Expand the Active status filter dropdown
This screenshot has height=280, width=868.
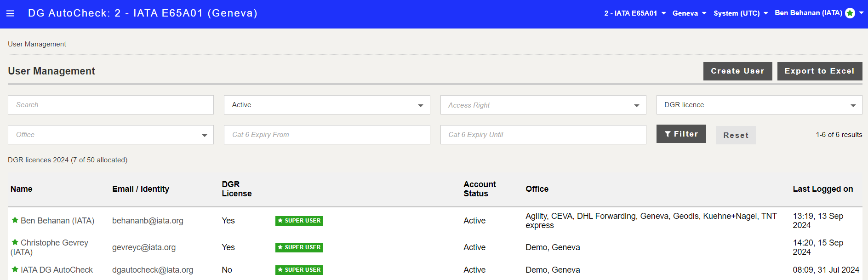point(327,105)
